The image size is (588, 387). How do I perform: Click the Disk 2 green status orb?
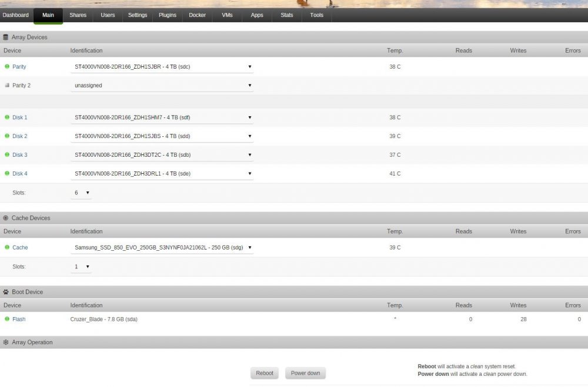point(6,136)
